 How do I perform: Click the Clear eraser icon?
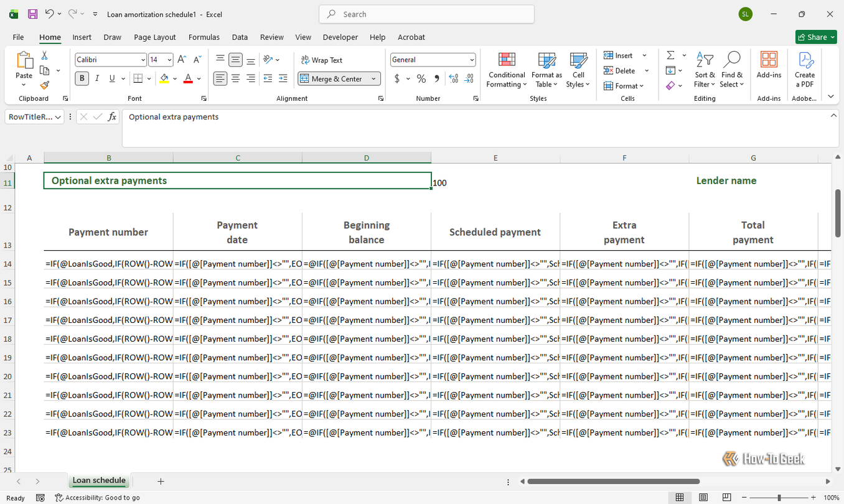670,85
